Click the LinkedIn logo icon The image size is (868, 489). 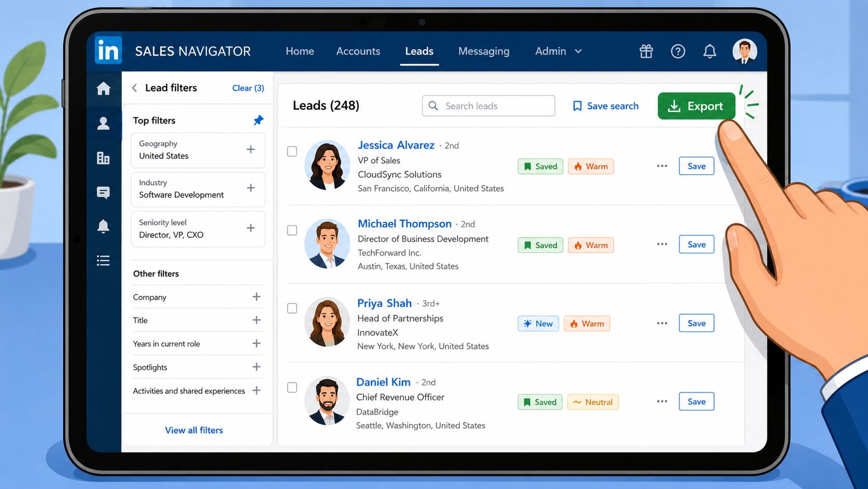(x=108, y=51)
